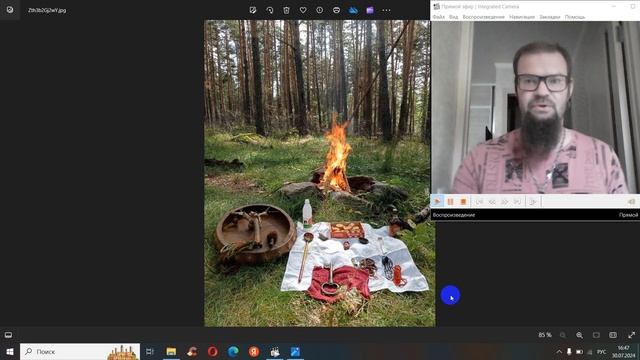Click the forest campfire photo

[320, 173]
